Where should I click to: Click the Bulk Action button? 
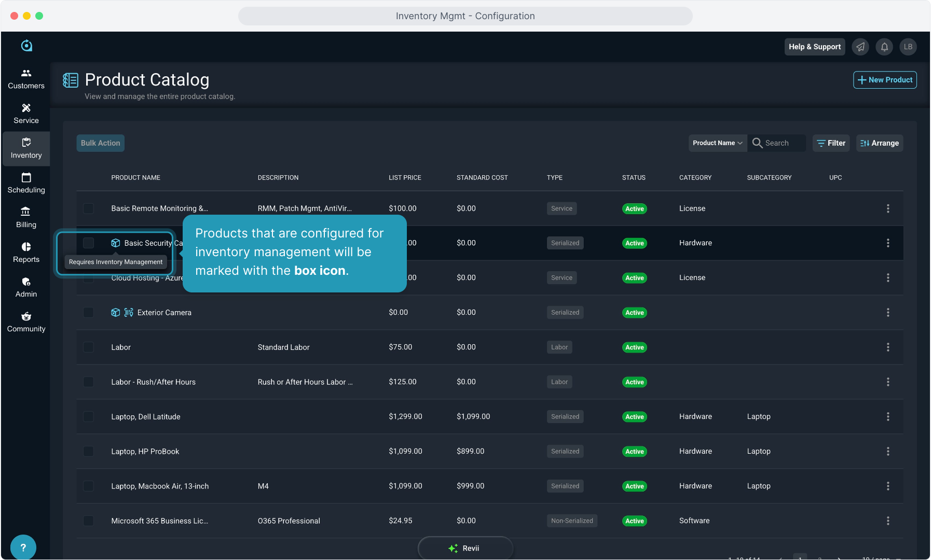pos(100,143)
